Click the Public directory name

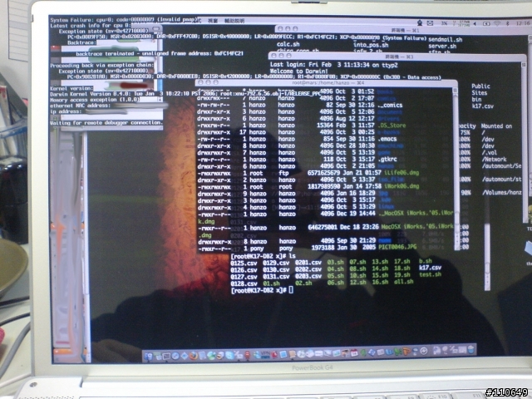480,86
